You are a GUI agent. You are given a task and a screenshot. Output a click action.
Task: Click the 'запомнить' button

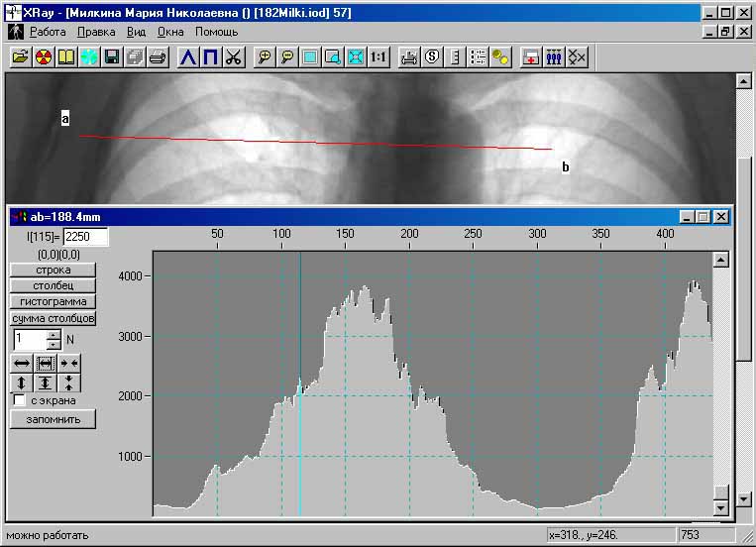(x=54, y=419)
